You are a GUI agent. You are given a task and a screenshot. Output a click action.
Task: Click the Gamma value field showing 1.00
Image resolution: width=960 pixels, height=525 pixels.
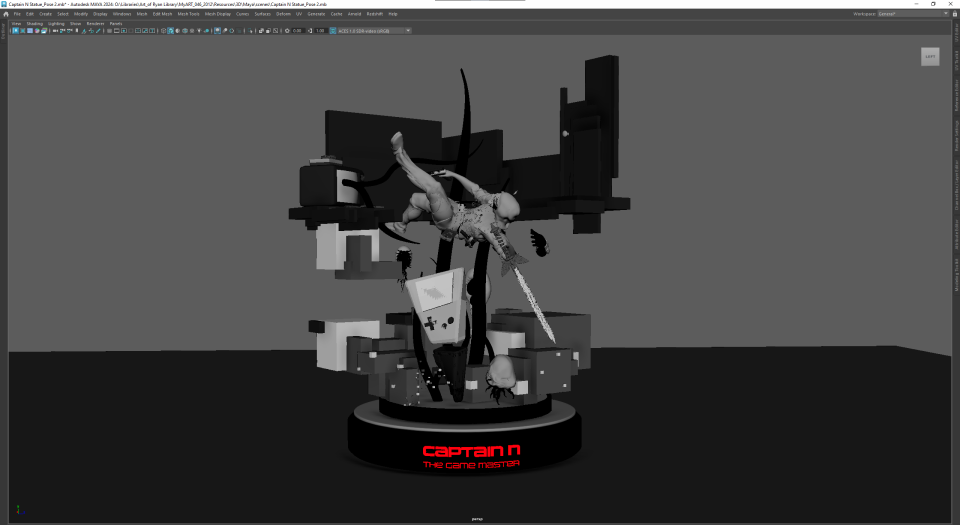321,30
